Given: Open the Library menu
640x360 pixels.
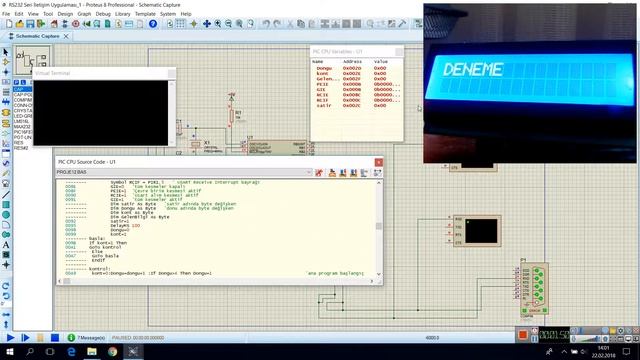Looking at the screenshot, I should pyautogui.click(x=122, y=14).
